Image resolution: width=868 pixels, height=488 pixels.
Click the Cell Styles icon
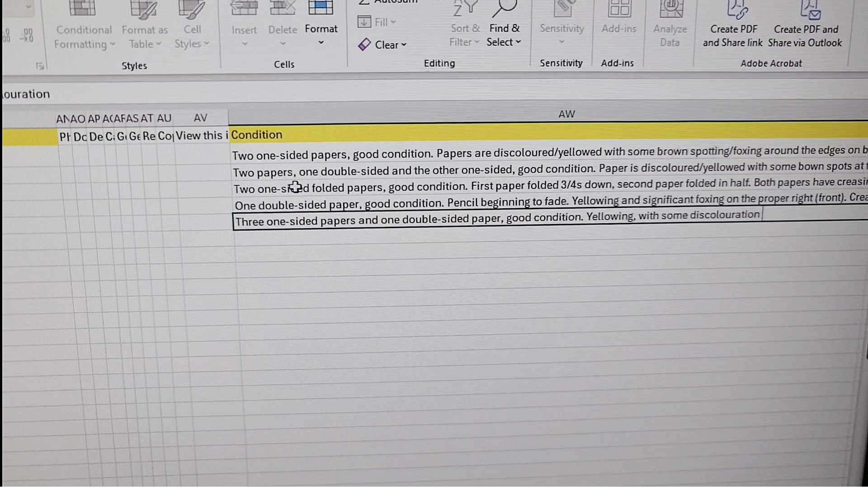[192, 10]
